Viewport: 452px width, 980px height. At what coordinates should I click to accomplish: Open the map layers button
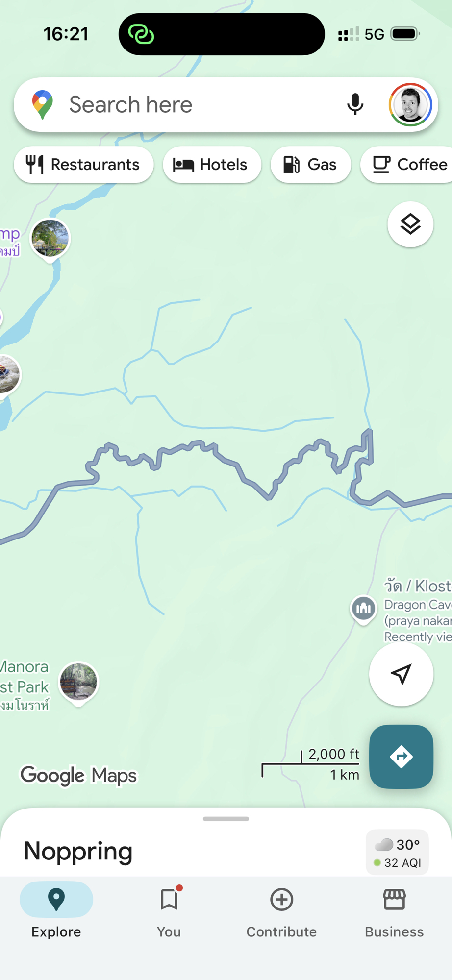tap(410, 224)
